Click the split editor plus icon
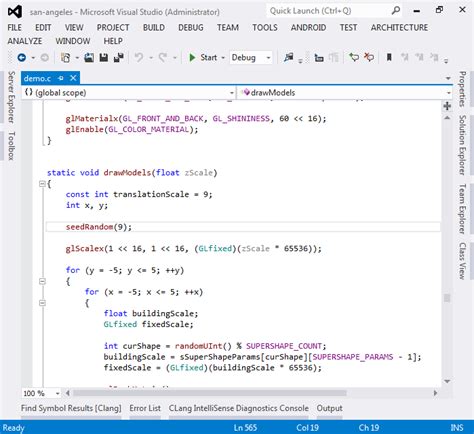Image resolution: width=474 pixels, height=434 pixels. [447, 106]
